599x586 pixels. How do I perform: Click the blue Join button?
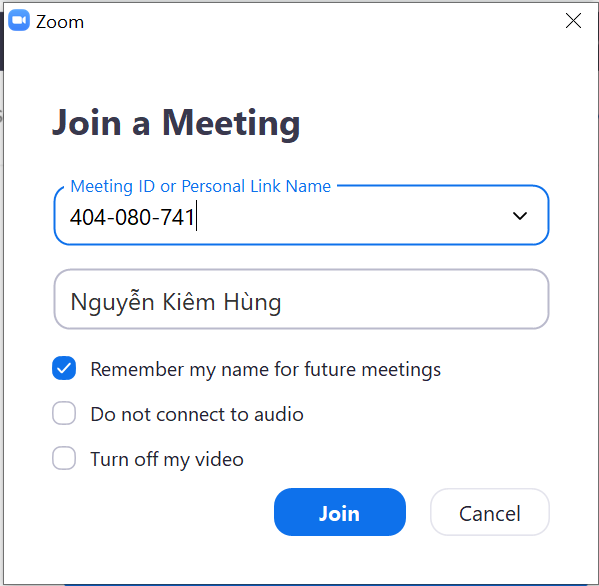pyautogui.click(x=340, y=512)
